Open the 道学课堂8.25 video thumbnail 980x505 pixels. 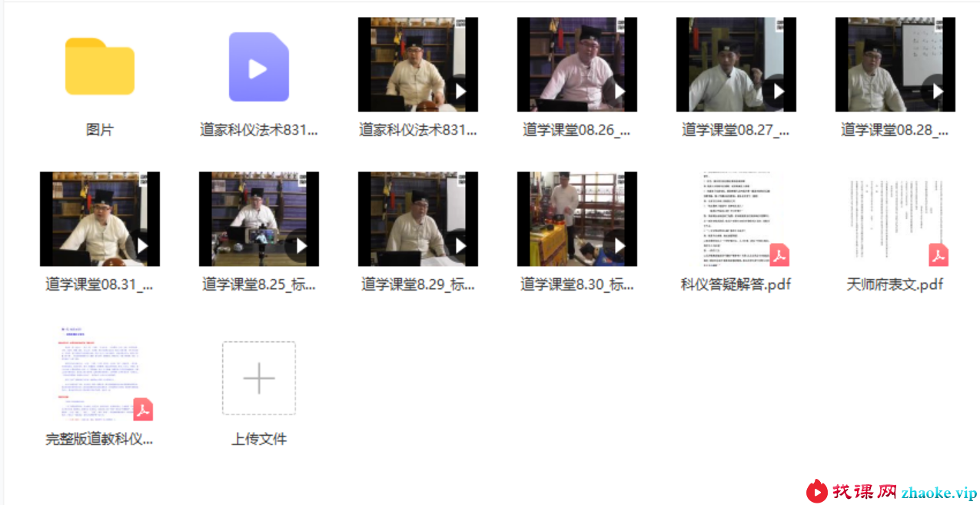259,219
